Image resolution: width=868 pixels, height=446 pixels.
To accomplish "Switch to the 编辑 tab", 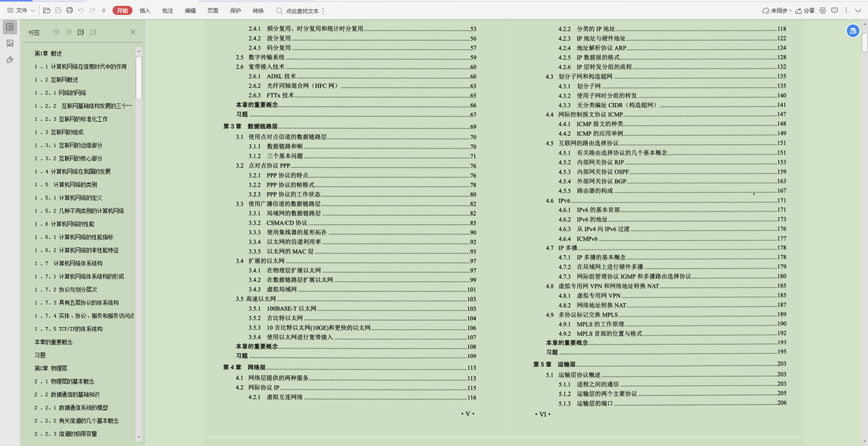I will [190, 11].
